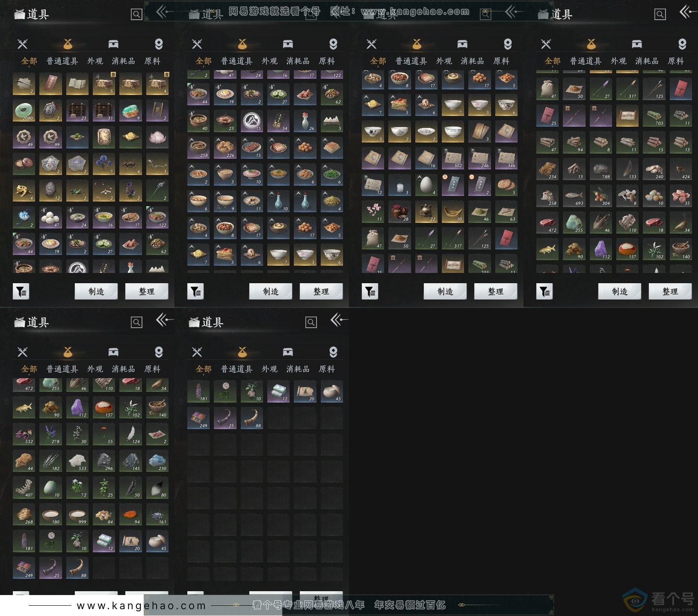Select the wooden cabinet item with count 31
The height and width of the screenshot is (616, 698).
pos(104,111)
